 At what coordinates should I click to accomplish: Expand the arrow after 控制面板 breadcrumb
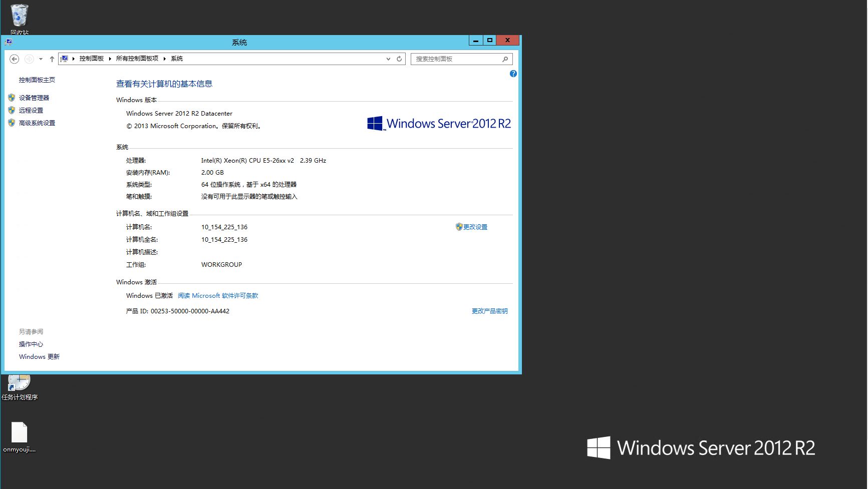pyautogui.click(x=110, y=59)
